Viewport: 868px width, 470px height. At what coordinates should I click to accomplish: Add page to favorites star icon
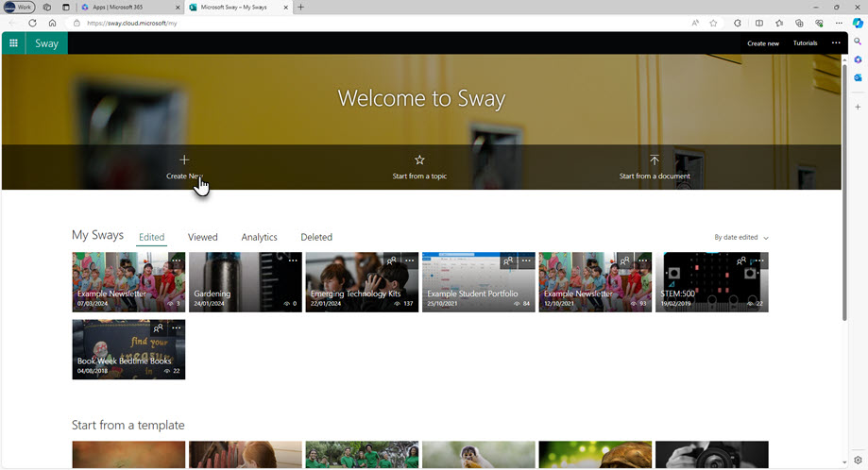click(713, 24)
